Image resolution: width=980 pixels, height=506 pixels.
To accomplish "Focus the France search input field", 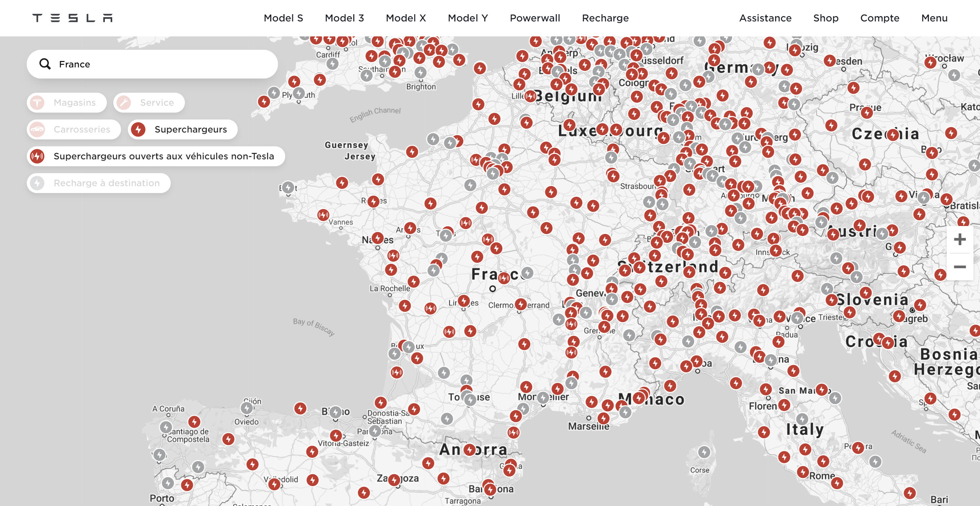I will click(152, 64).
